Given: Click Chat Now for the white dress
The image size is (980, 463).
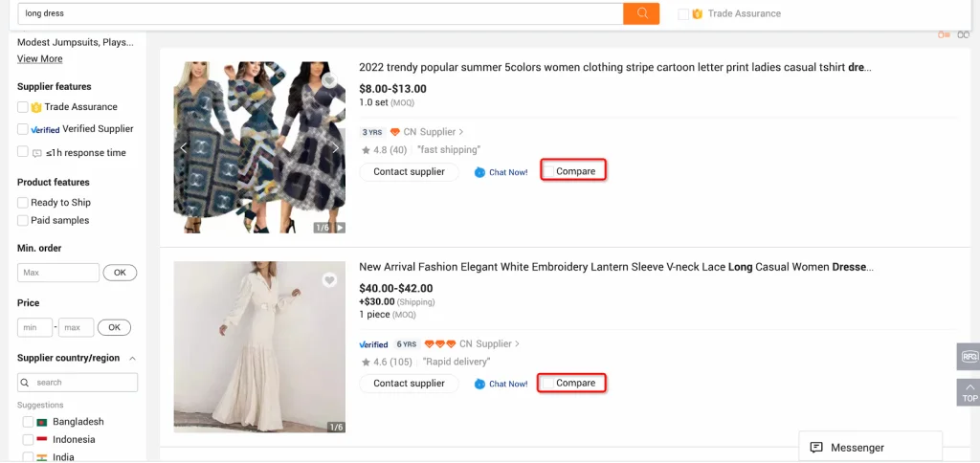Looking at the screenshot, I should tap(501, 384).
